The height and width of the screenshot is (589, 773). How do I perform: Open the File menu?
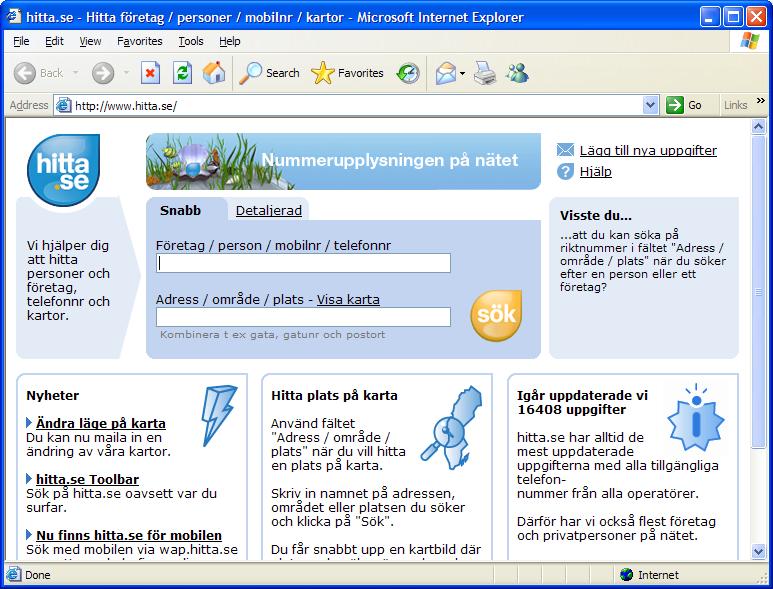(x=21, y=41)
